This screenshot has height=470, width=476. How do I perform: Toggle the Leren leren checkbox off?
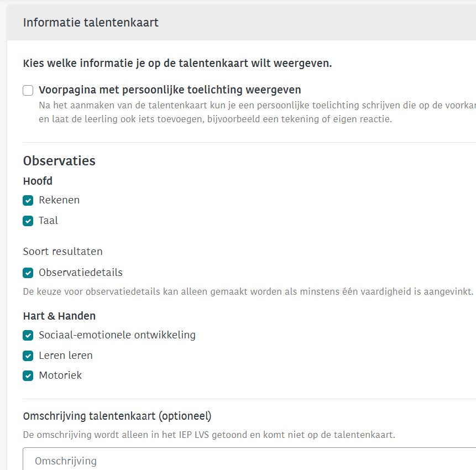[x=28, y=356]
